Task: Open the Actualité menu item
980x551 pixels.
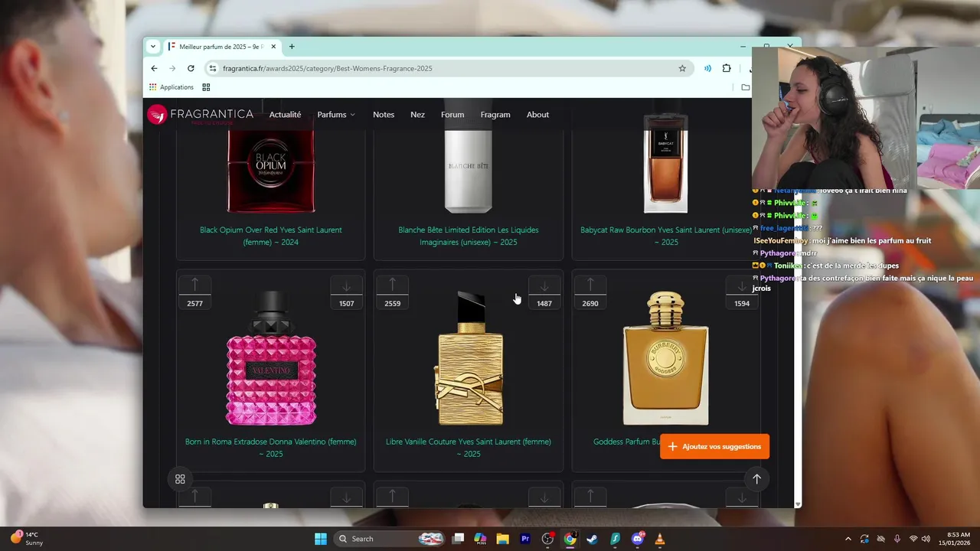Action: coord(285,115)
